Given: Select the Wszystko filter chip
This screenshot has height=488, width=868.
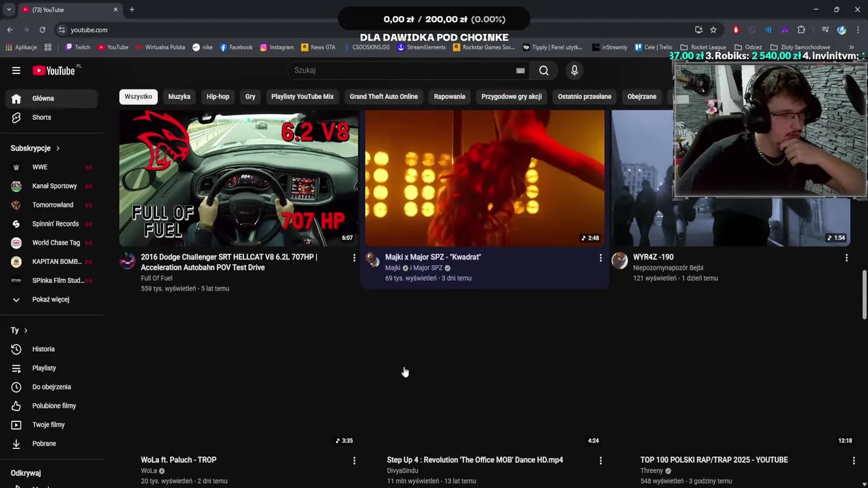Looking at the screenshot, I should (x=138, y=97).
